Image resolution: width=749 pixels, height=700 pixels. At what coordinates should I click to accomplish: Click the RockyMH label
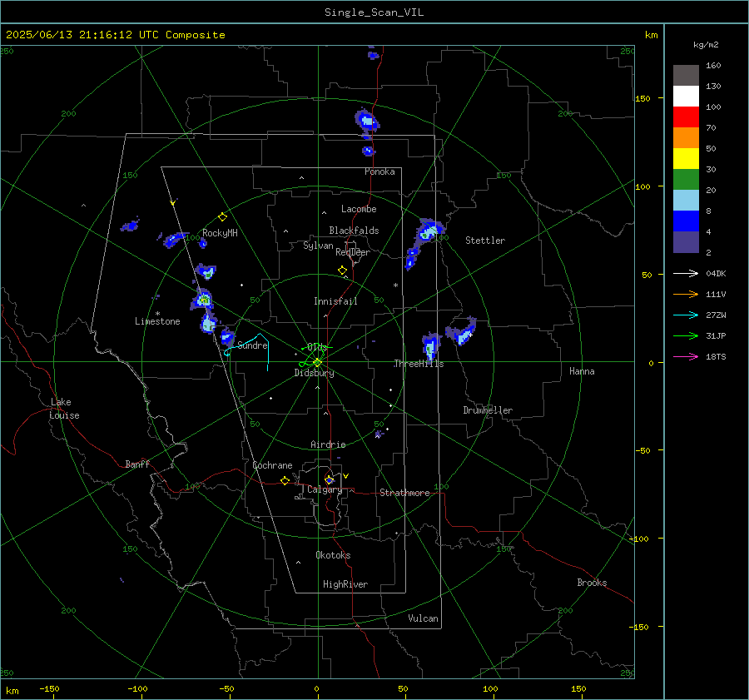220,233
